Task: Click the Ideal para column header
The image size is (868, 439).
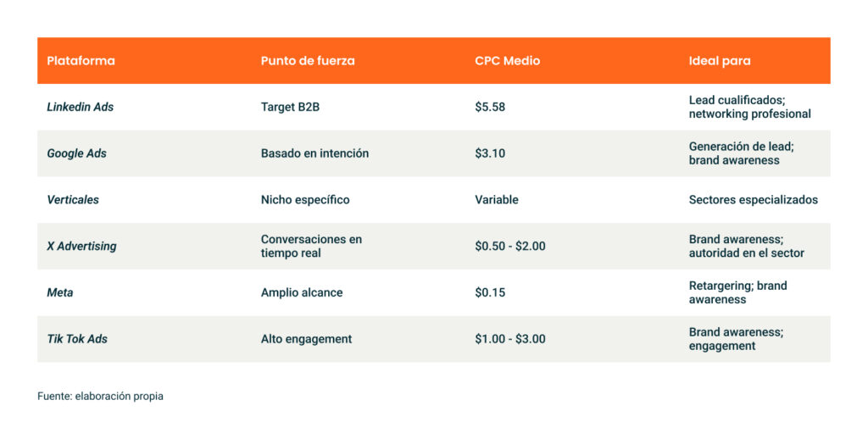Action: [x=719, y=61]
